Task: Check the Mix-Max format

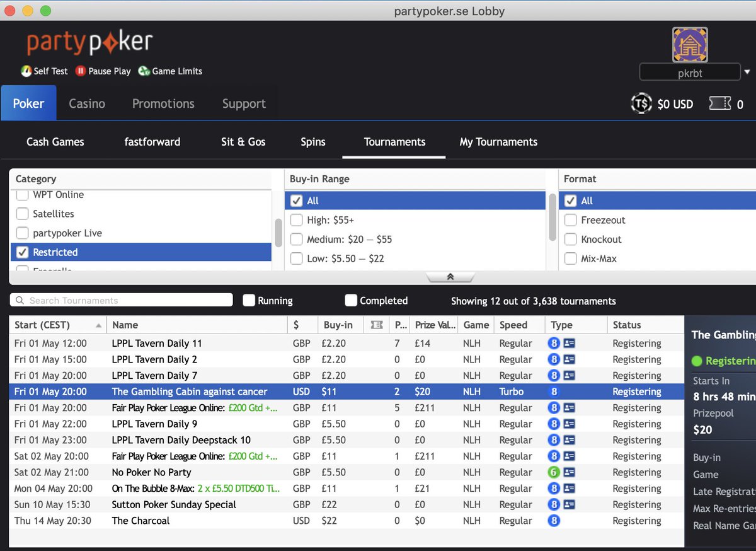Action: click(570, 258)
